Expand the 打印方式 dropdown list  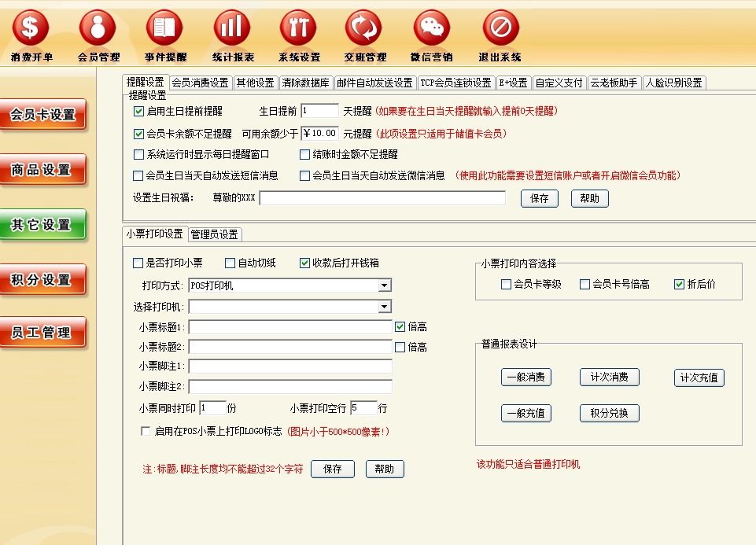coord(384,285)
